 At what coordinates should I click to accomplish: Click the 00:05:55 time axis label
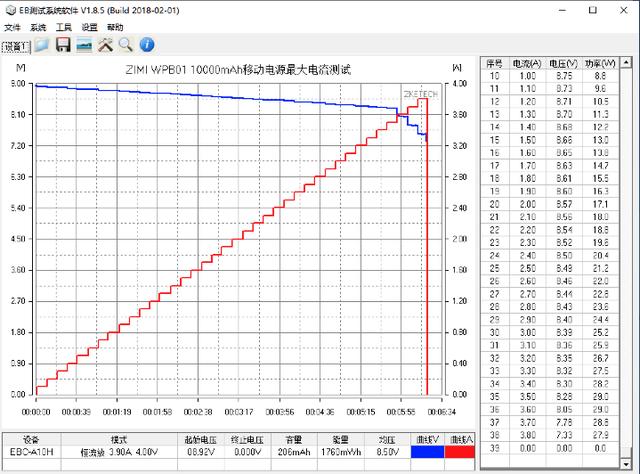[x=401, y=412]
